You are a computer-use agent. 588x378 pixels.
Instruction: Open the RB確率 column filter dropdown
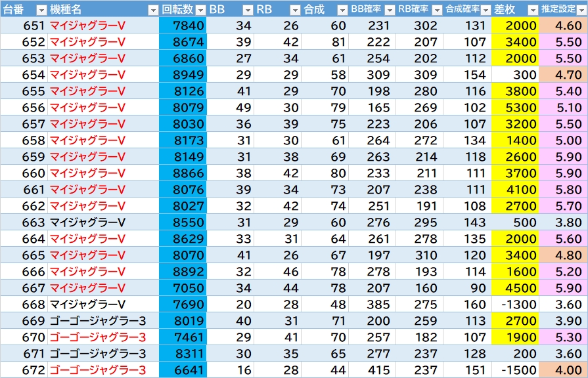[x=438, y=10]
